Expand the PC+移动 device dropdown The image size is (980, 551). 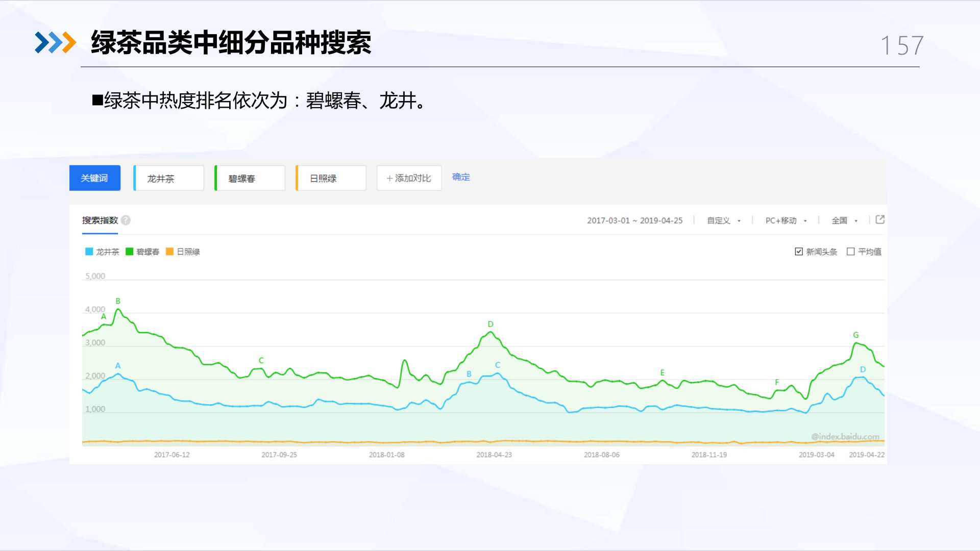786,220
